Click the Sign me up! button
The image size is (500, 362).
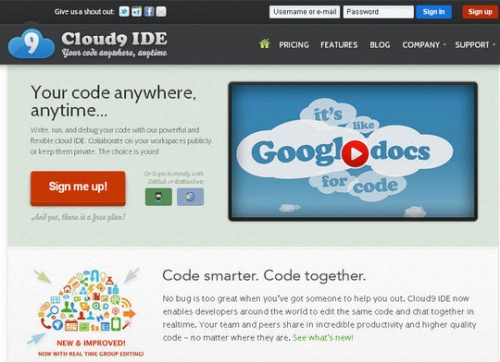pyautogui.click(x=78, y=188)
